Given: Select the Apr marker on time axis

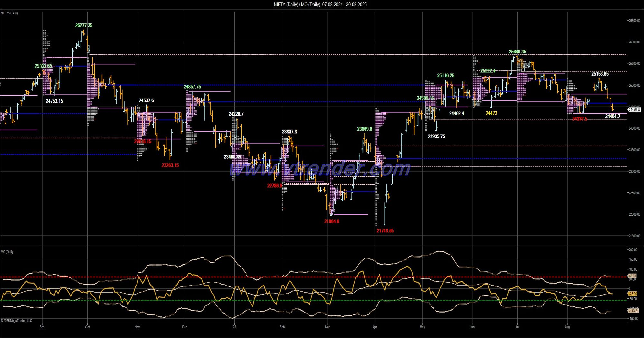Looking at the screenshot, I should tap(374, 327).
